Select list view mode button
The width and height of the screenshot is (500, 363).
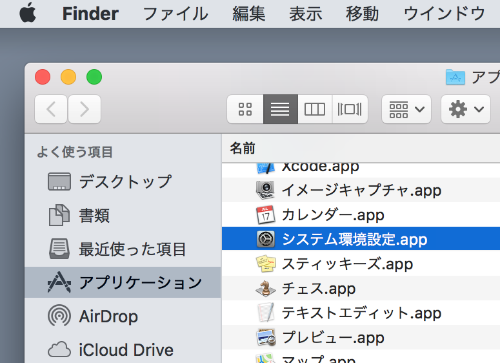click(280, 109)
